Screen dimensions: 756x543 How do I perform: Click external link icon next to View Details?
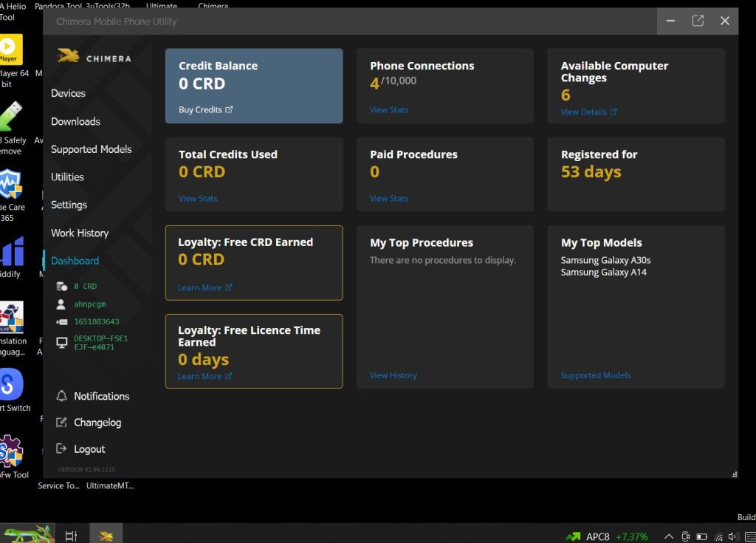(614, 112)
